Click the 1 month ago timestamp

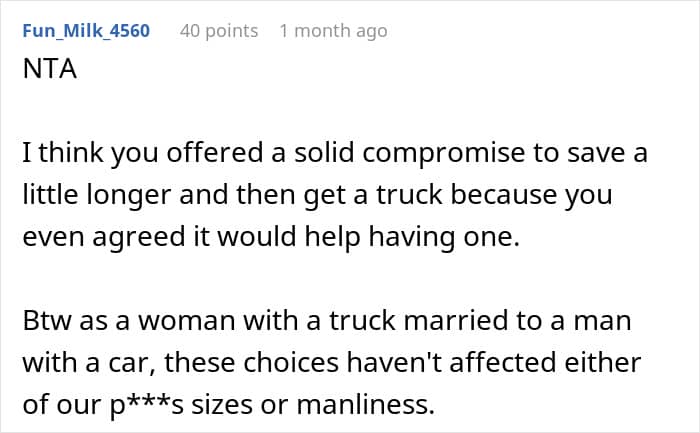(333, 31)
